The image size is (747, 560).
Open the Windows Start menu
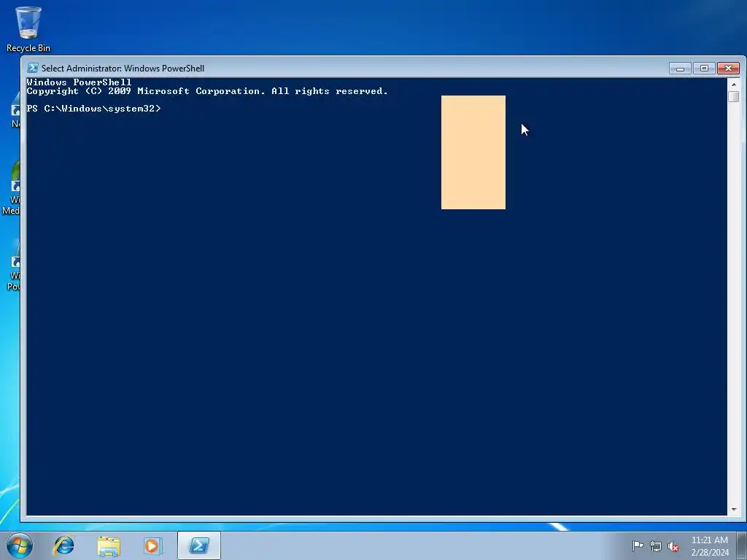(x=20, y=545)
